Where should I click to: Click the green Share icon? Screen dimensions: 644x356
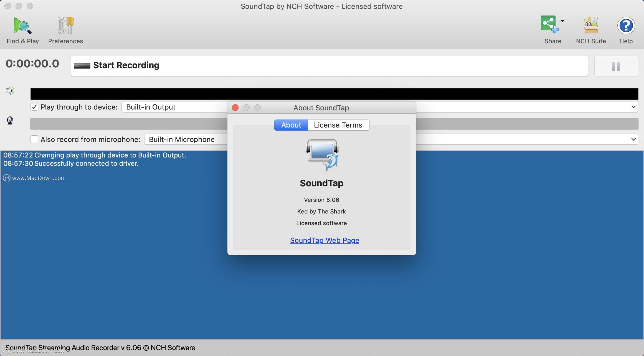[549, 24]
